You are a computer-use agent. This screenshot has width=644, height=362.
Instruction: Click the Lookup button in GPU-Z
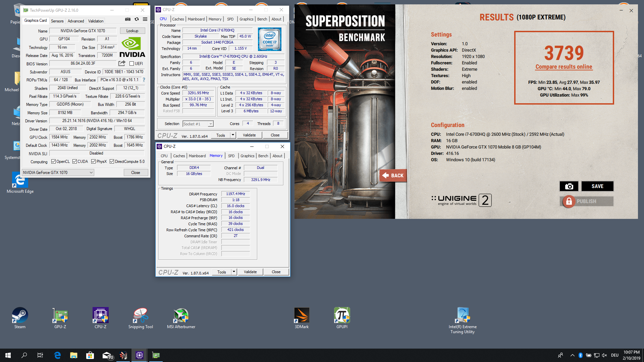coord(132,31)
